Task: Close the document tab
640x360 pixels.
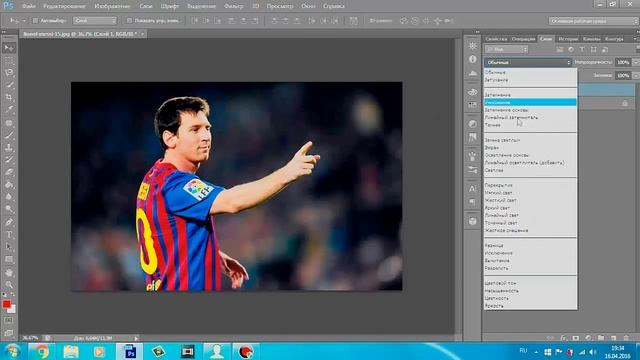Action: click(x=142, y=34)
